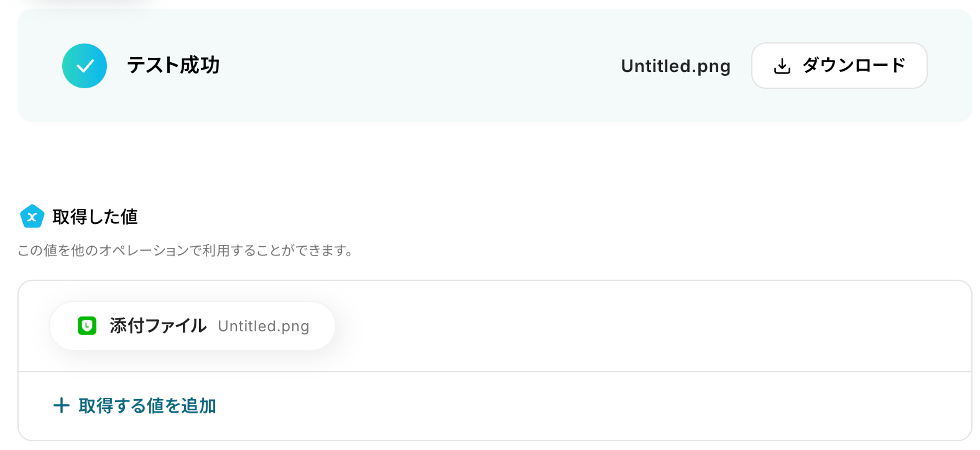This screenshot has height=450, width=980.
Task: Click blank space right of 添付ファイル chip
Action: point(622,326)
